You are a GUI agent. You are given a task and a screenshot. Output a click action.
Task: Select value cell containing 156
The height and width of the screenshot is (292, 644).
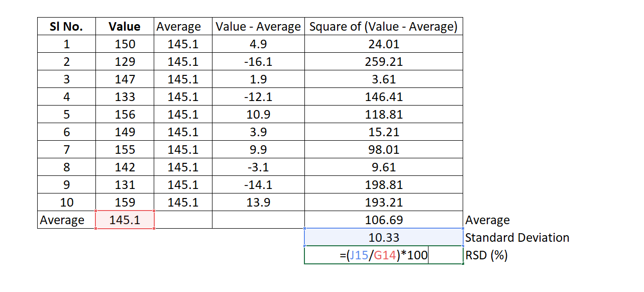125,114
